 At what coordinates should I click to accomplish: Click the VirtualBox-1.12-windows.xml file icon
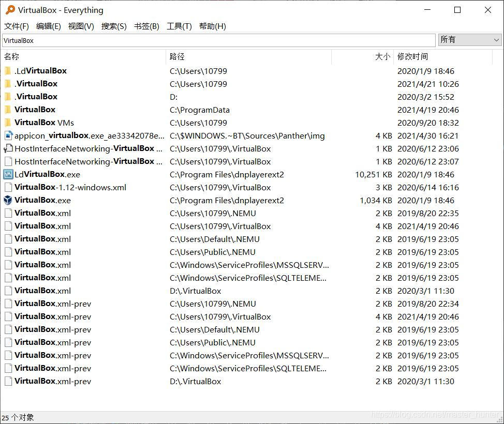point(8,187)
